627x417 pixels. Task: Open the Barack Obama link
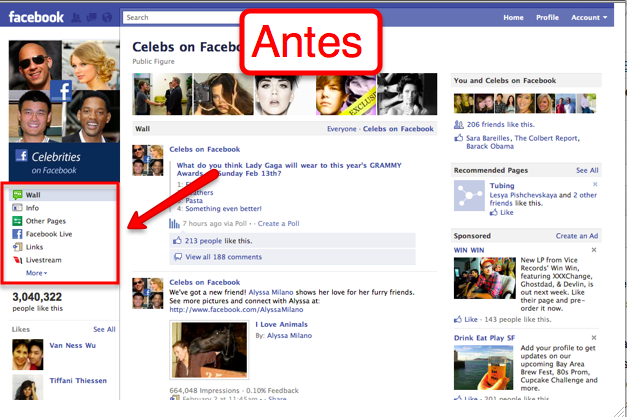coord(490,146)
